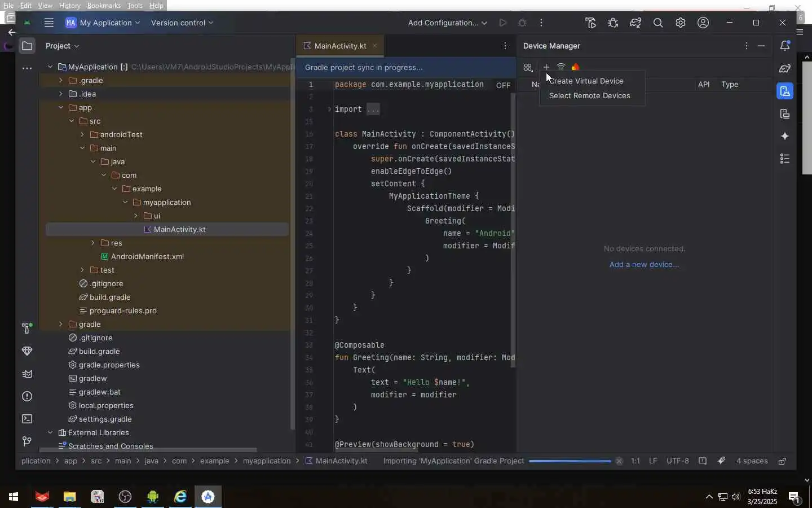The width and height of the screenshot is (812, 508).
Task: Click the 4 spaces indent setting
Action: (752, 461)
